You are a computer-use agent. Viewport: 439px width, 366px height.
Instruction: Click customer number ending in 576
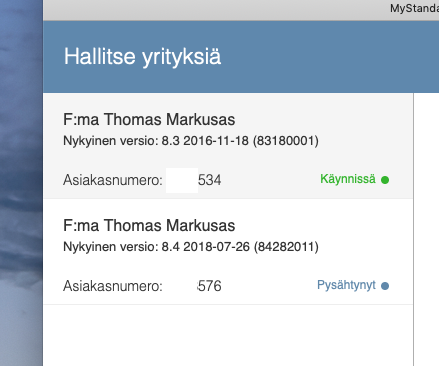pos(209,286)
